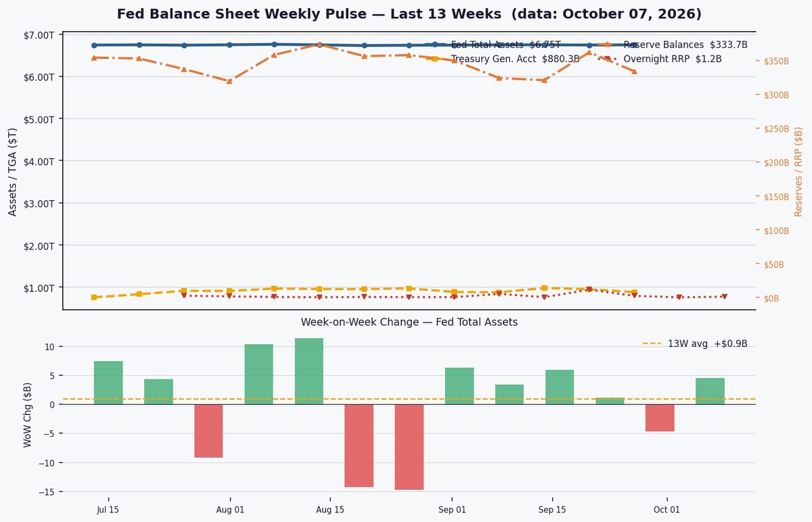Click the "$0B" right-axis tick label
This screenshot has height=522, width=812.
pos(772,298)
